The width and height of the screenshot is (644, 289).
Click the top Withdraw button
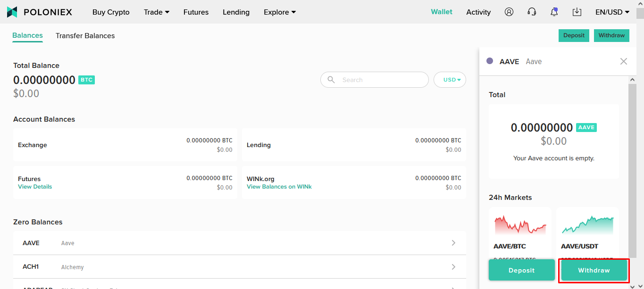[x=611, y=35]
